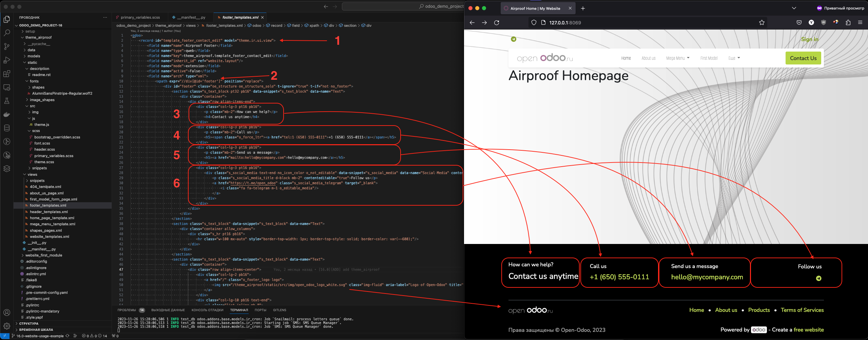
Task: Click the +1 (650) 555-0111 phone link
Action: 619,277
